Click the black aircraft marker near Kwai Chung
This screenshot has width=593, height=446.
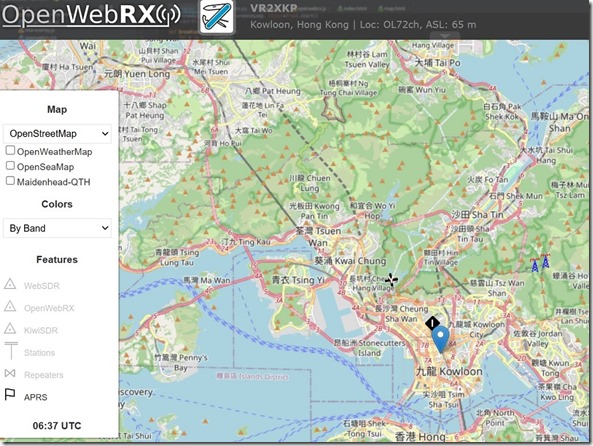(391, 280)
